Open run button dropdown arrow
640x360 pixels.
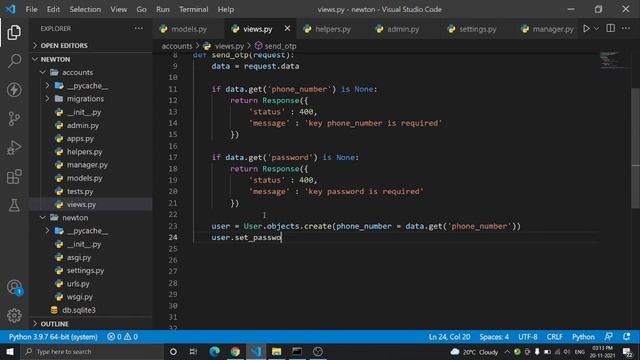pyautogui.click(x=597, y=29)
